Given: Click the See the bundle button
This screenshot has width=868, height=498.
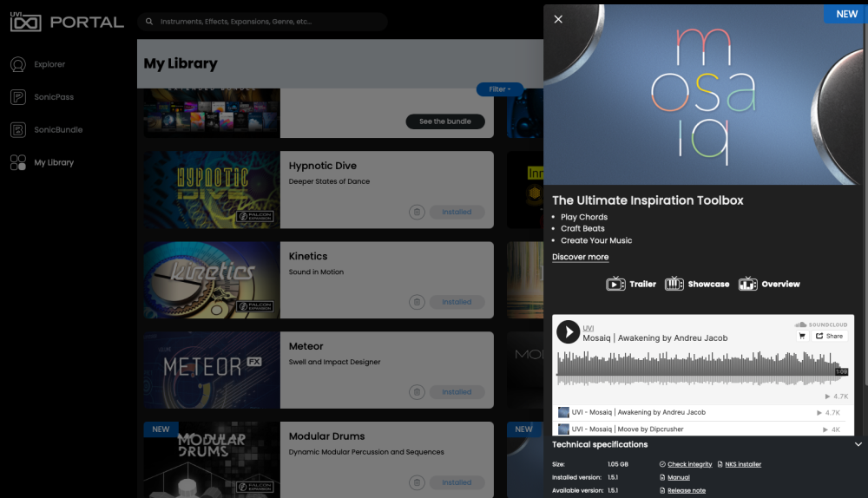Looking at the screenshot, I should coord(445,121).
